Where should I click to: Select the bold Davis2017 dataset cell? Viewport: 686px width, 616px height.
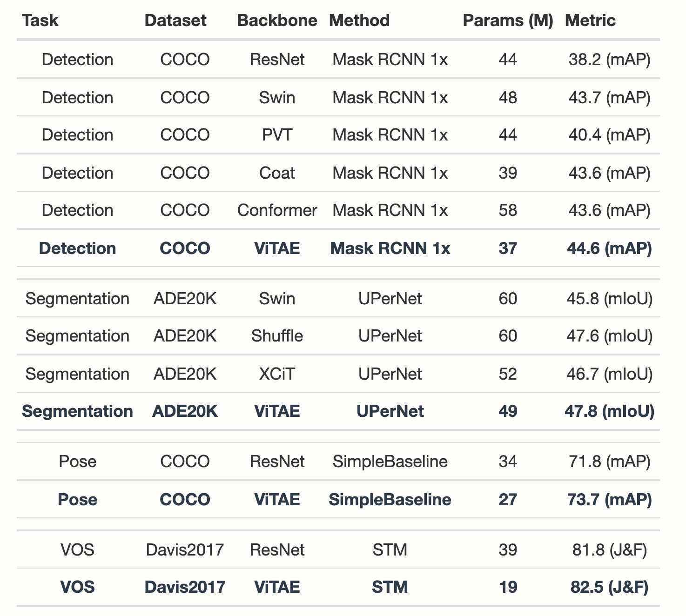click(185, 587)
